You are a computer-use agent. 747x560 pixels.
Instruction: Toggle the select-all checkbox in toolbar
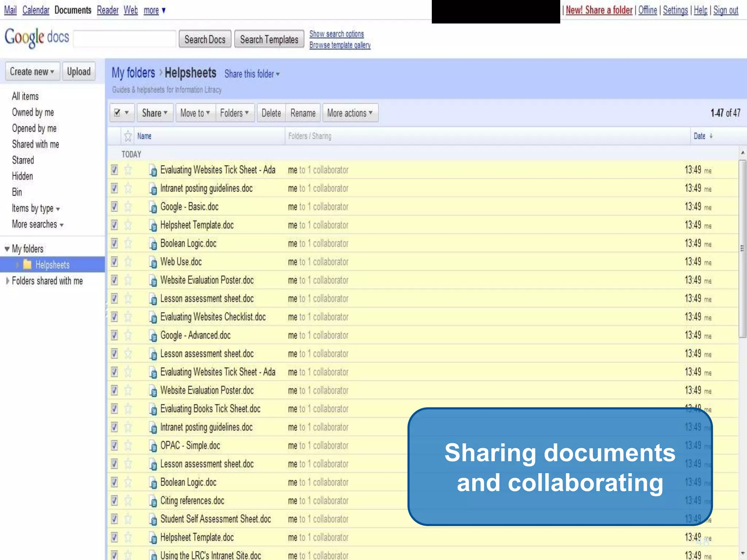117,113
